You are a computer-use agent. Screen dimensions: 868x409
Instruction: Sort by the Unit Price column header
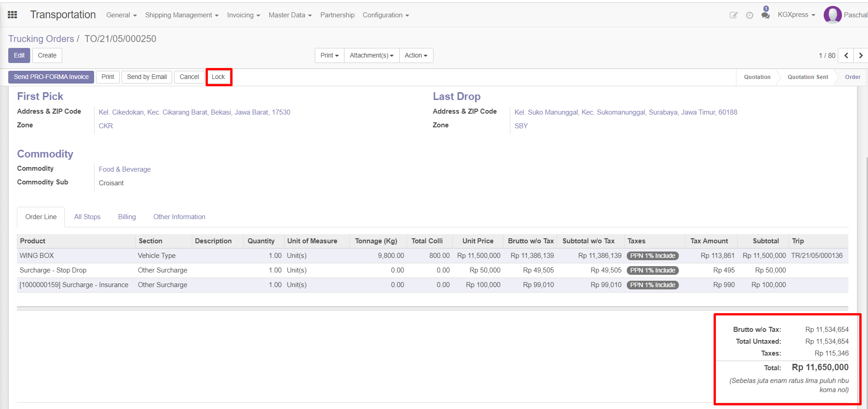point(478,241)
